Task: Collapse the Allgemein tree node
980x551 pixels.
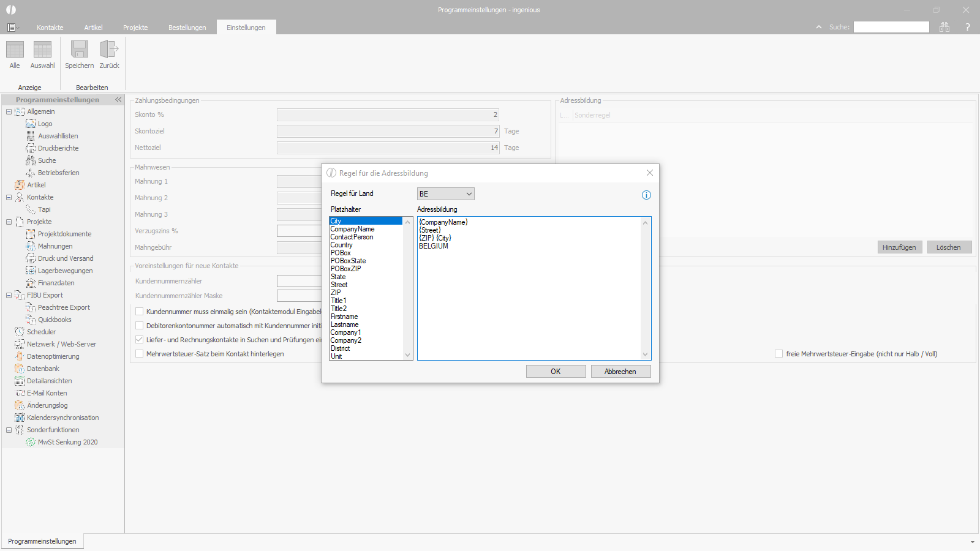Action: 9,111
